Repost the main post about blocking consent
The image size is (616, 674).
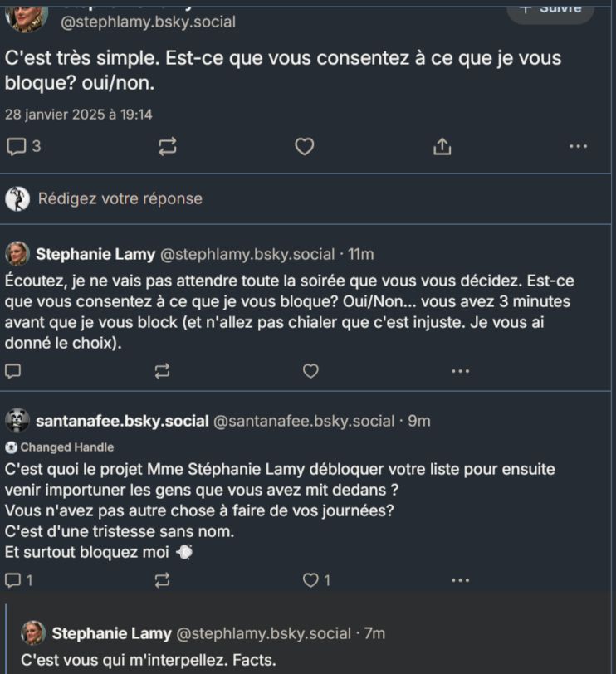[167, 147]
